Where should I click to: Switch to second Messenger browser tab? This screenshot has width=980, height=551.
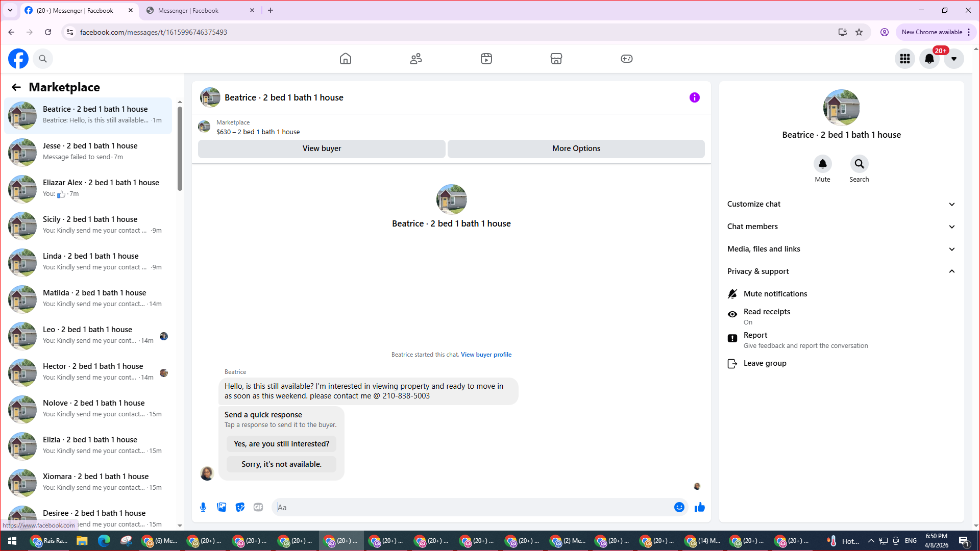[188, 10]
